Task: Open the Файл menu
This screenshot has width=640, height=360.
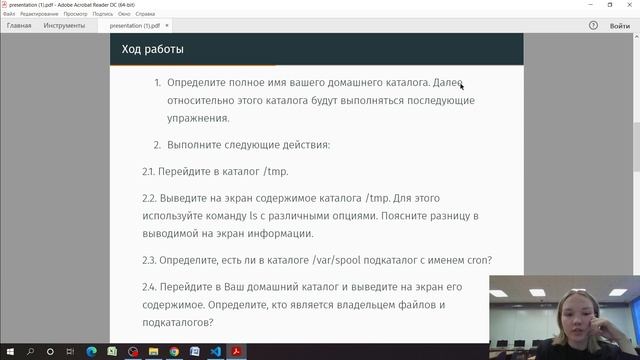Action: coord(9,14)
